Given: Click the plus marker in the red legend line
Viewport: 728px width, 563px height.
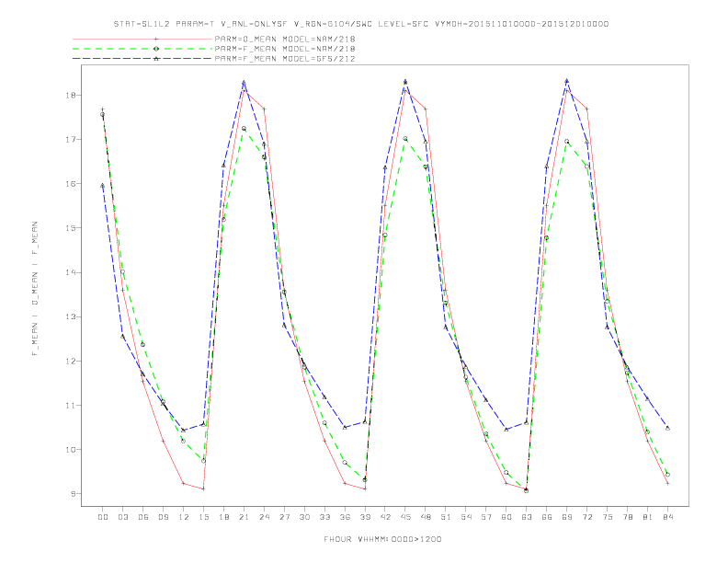Looking at the screenshot, I should click(x=156, y=39).
